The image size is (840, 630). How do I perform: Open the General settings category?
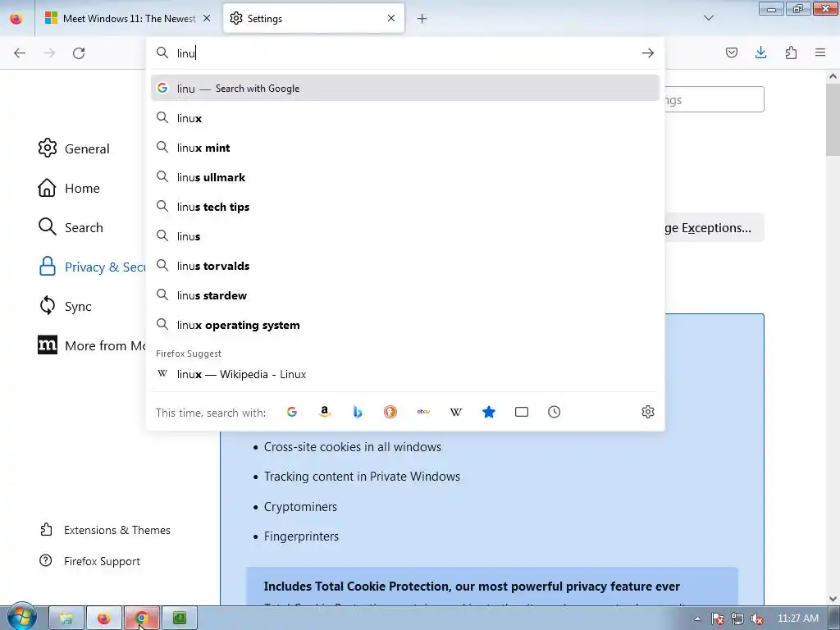(74, 148)
